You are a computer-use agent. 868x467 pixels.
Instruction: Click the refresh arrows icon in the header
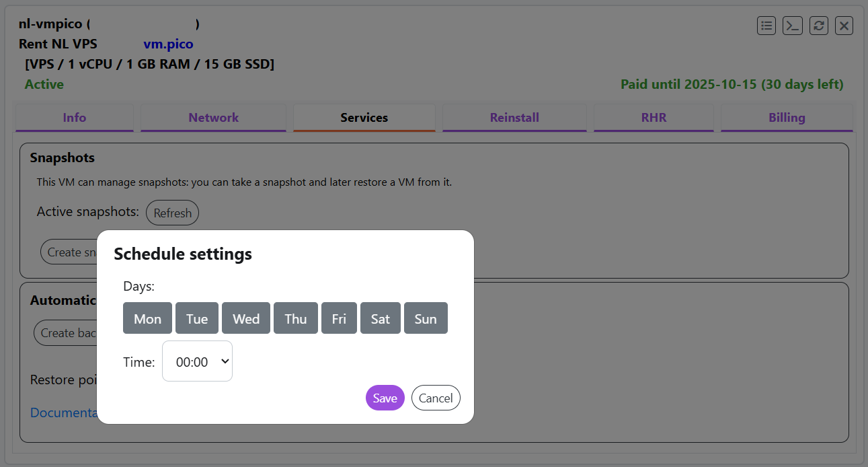point(818,26)
